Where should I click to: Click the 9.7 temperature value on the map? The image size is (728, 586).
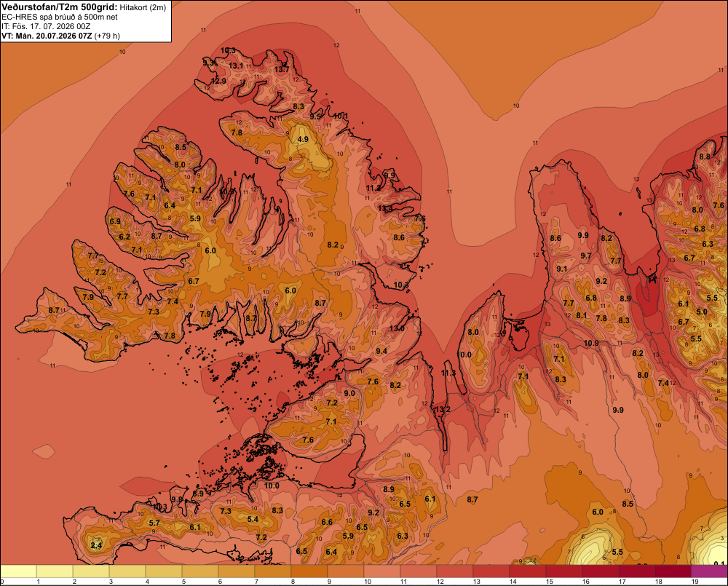point(586,256)
